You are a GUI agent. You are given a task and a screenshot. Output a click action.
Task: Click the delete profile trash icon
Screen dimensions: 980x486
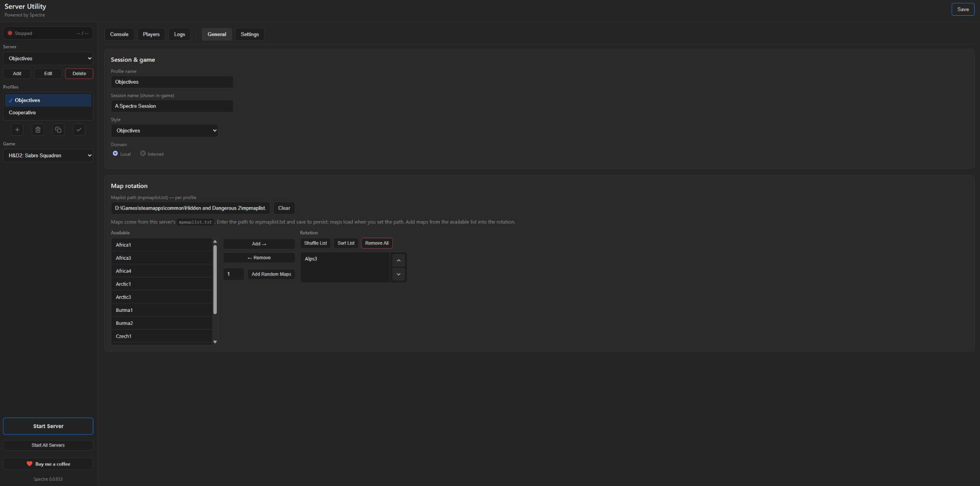(38, 130)
